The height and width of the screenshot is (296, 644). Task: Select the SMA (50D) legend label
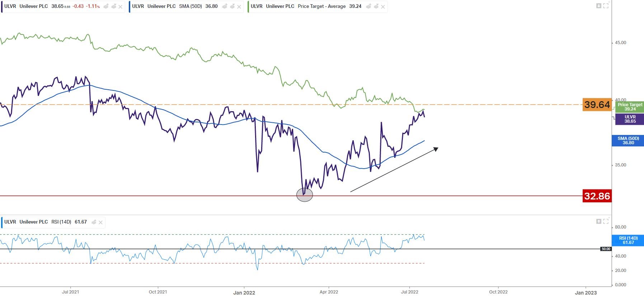click(191, 6)
